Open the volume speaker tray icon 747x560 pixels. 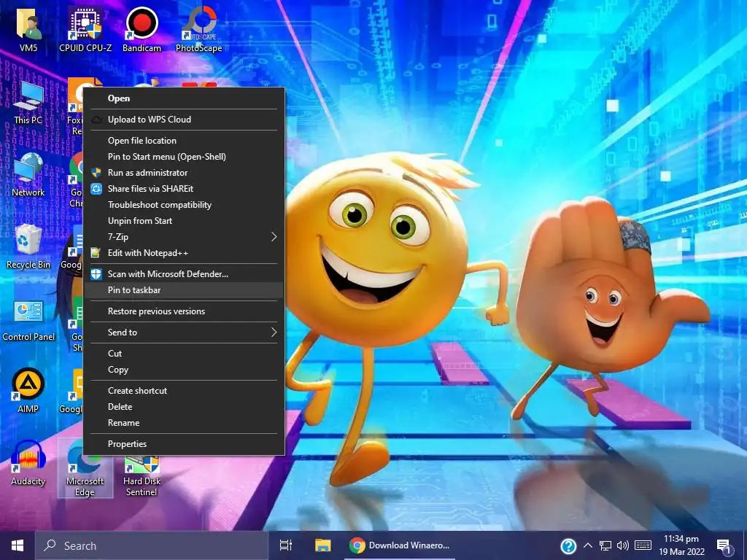pos(623,545)
